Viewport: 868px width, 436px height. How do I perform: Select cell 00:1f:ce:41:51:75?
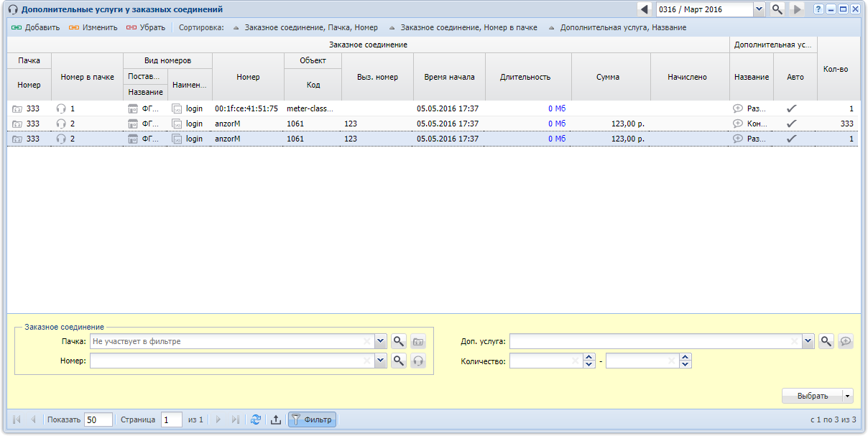click(246, 108)
